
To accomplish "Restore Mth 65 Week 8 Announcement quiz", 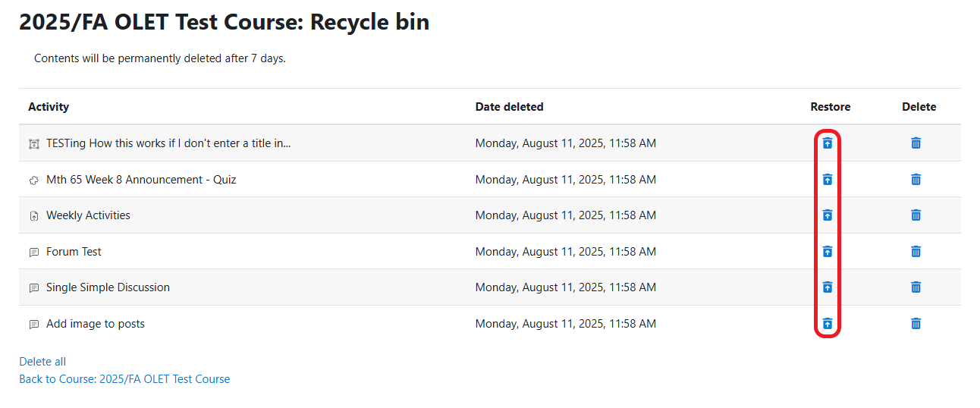I will pyautogui.click(x=828, y=179).
